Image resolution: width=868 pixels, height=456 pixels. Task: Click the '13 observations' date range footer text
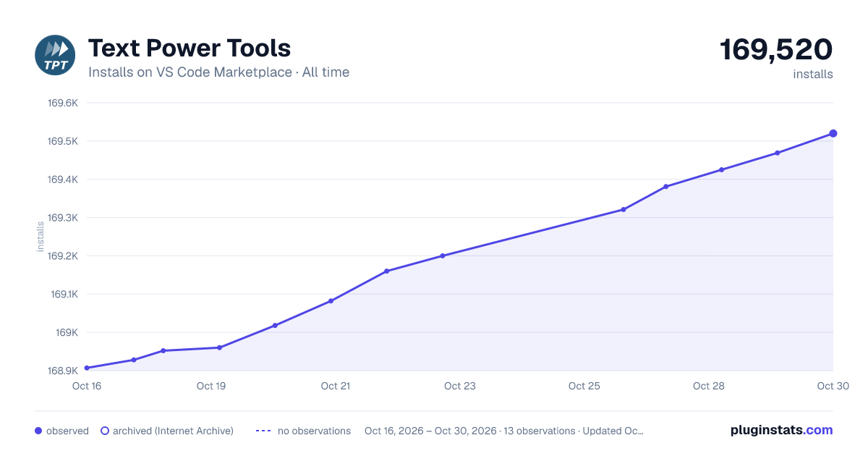pyautogui.click(x=503, y=431)
